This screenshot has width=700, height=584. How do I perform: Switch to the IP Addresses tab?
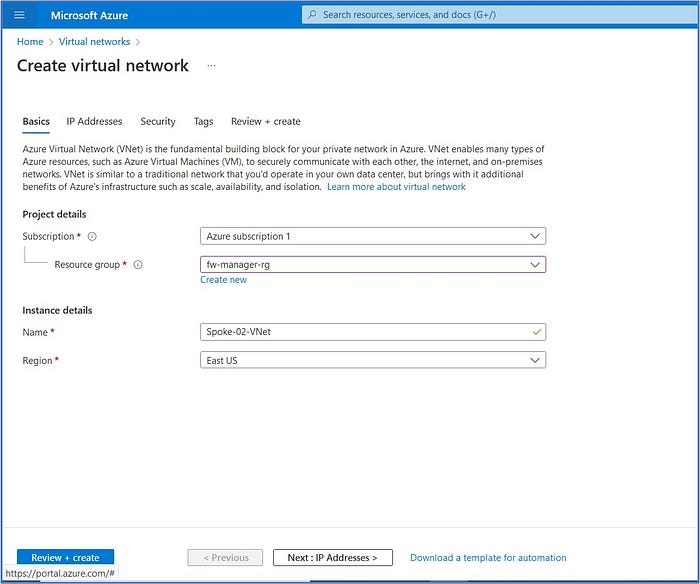pos(94,121)
